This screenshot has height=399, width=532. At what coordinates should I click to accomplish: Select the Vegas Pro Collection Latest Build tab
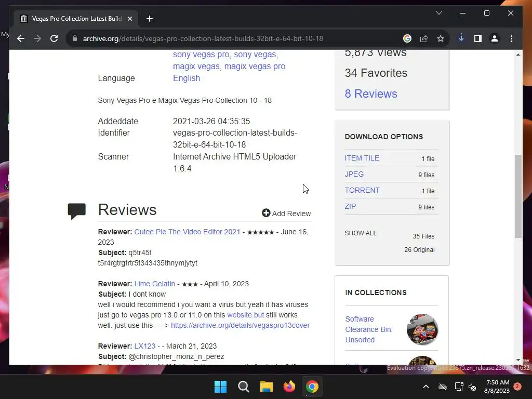(76, 19)
